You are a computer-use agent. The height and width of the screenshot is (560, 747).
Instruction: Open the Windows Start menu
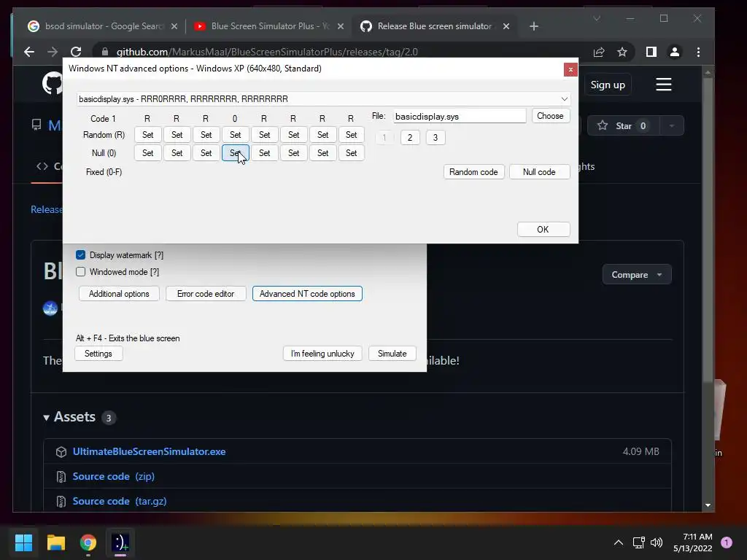pyautogui.click(x=23, y=542)
